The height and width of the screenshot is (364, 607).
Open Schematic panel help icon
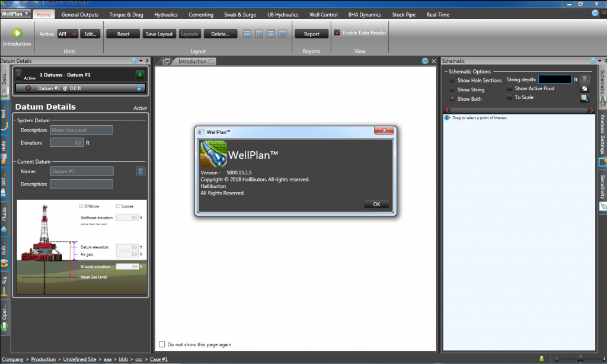click(x=593, y=61)
